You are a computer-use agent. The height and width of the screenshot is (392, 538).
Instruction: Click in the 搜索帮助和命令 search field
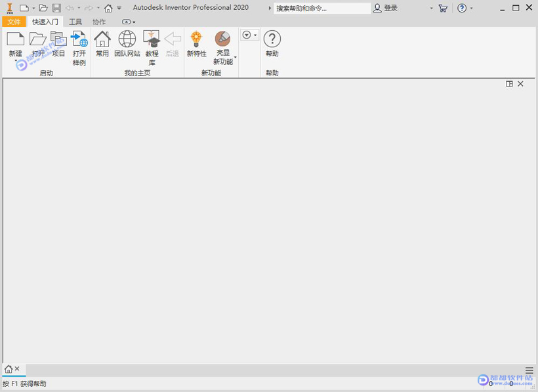click(x=322, y=9)
